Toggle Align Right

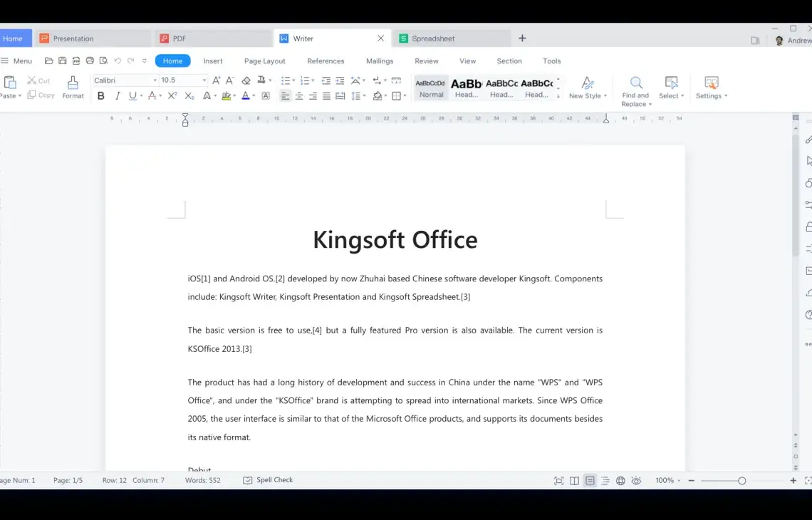[313, 96]
